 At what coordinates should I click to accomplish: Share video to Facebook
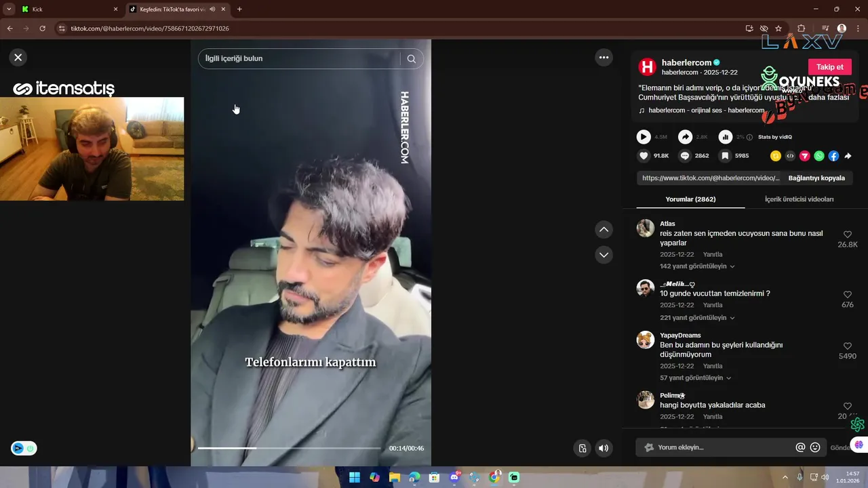833,156
